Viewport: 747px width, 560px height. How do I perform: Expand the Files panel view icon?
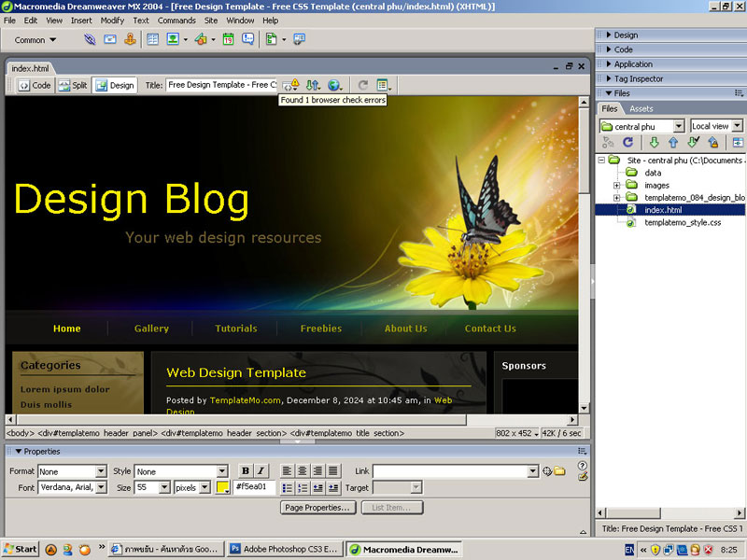(738, 142)
